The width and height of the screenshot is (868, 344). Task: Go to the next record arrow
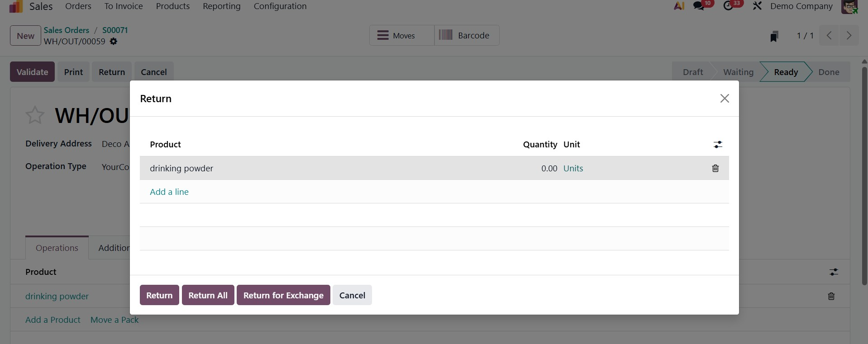point(849,35)
